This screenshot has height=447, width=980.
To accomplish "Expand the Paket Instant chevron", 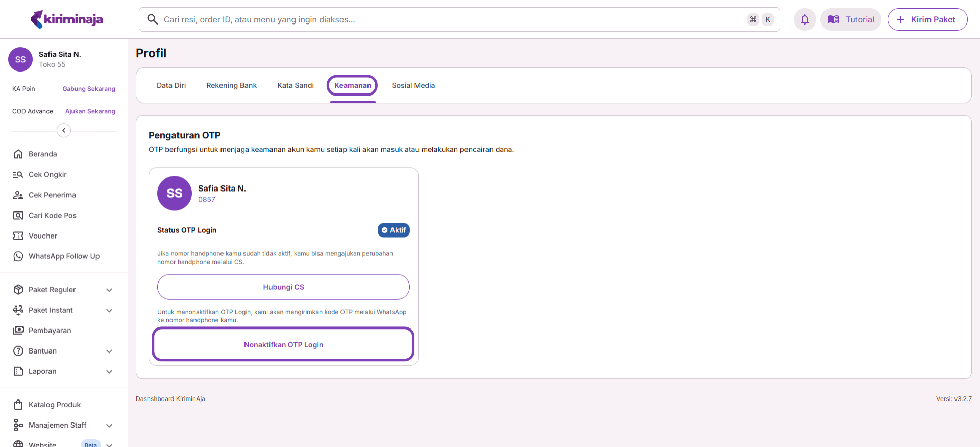I will pos(109,310).
